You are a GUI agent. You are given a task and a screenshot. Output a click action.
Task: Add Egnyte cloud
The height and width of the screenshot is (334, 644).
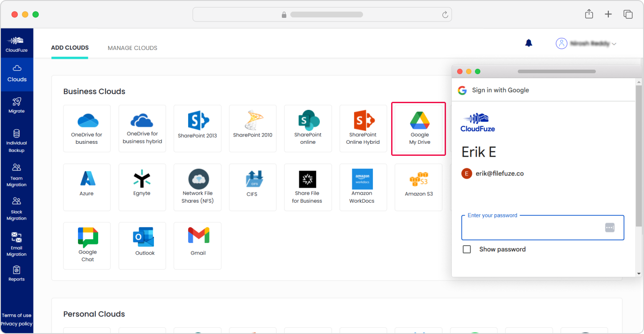(142, 187)
